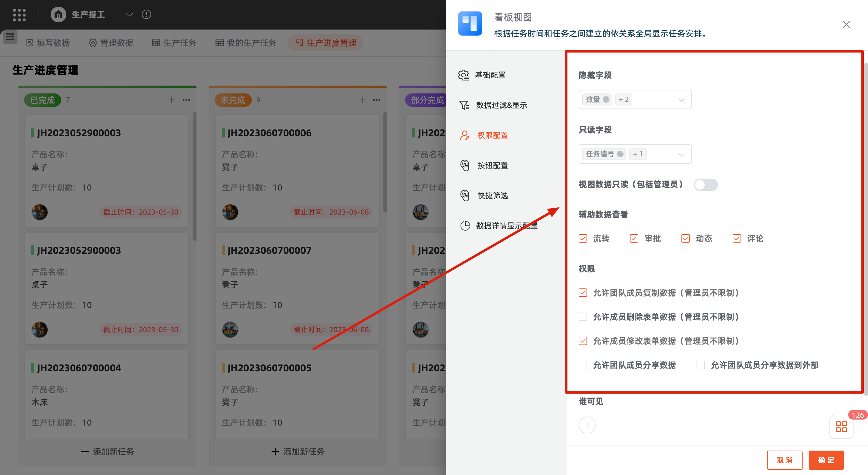Open the 生产报工 app switcher chevron
868x475 pixels.
(x=129, y=14)
